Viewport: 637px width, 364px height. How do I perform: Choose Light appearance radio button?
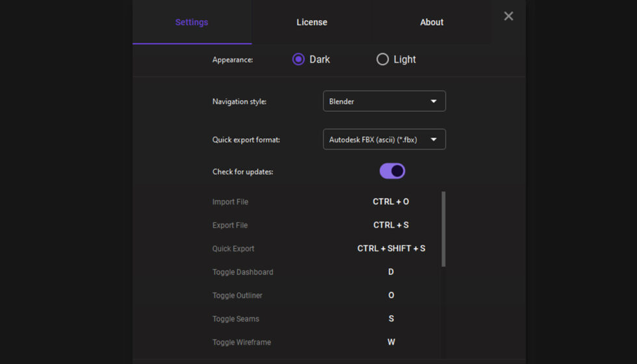pos(383,59)
